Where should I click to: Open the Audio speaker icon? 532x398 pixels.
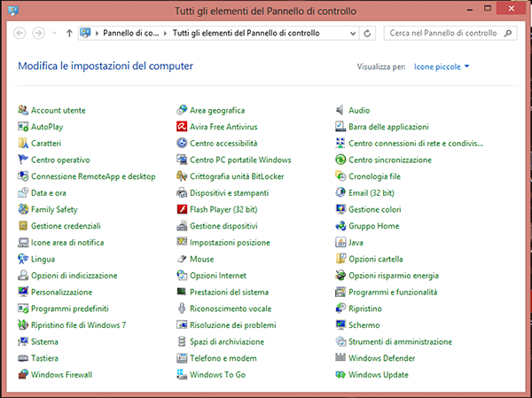click(340, 110)
